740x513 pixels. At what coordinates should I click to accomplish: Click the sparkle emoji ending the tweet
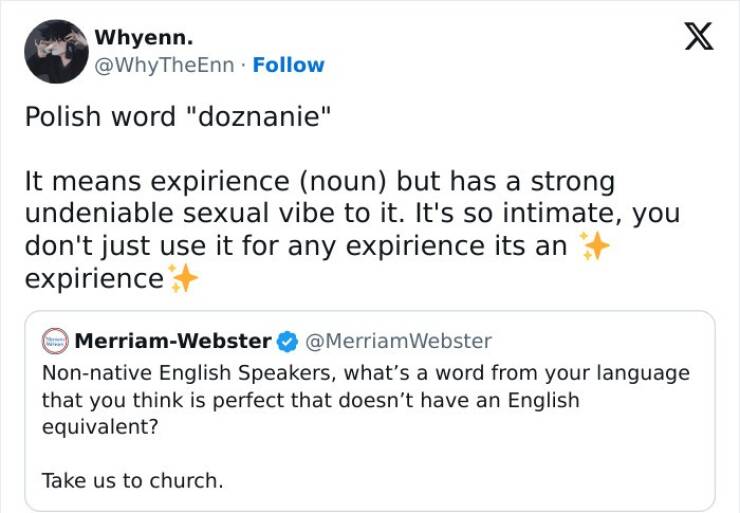coord(182,278)
